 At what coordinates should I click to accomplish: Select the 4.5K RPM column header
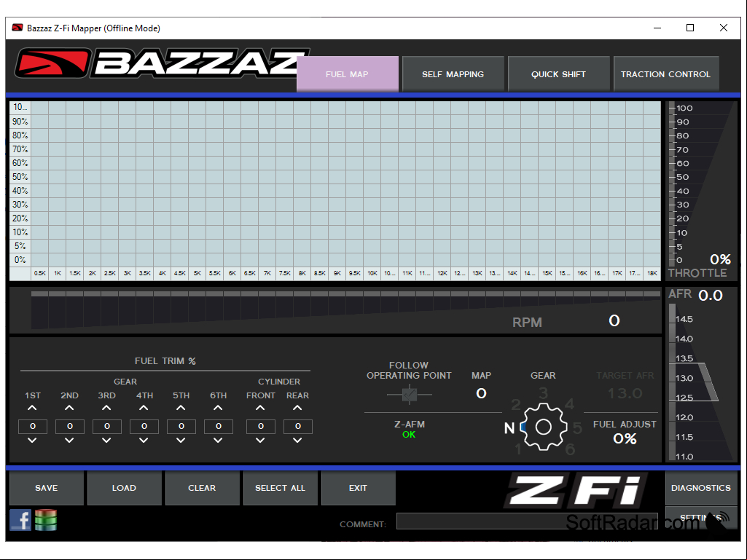point(180,273)
